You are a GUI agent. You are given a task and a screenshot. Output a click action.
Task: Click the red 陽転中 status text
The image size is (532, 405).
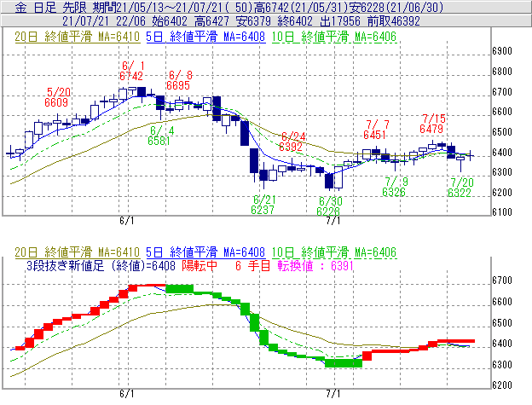[x=199, y=265]
